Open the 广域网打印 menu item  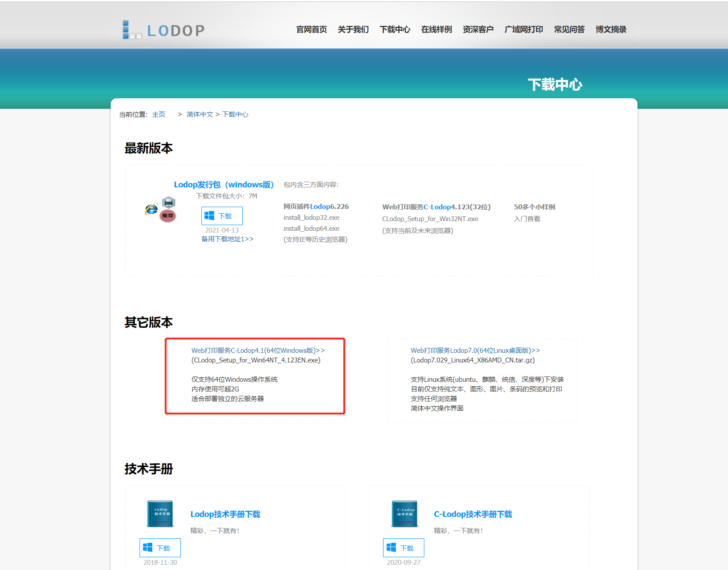click(524, 29)
